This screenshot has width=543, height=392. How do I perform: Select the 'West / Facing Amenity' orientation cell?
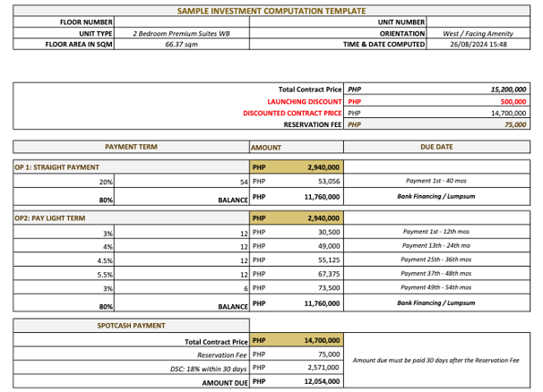(x=478, y=33)
